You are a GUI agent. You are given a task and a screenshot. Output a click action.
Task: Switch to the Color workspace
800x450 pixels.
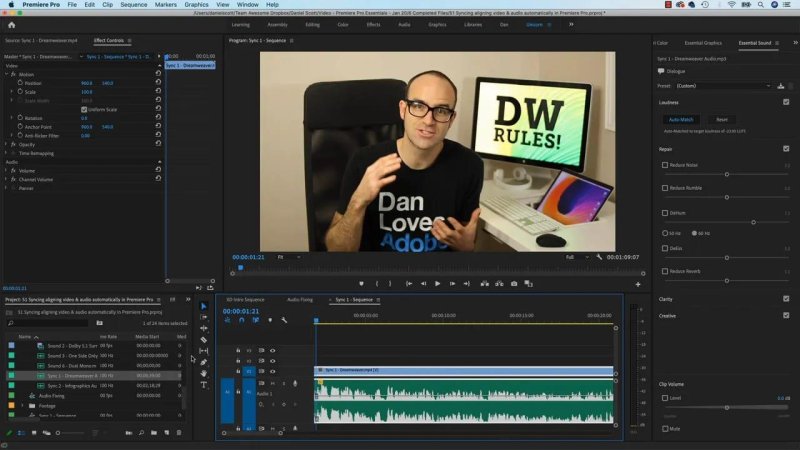tap(343, 24)
